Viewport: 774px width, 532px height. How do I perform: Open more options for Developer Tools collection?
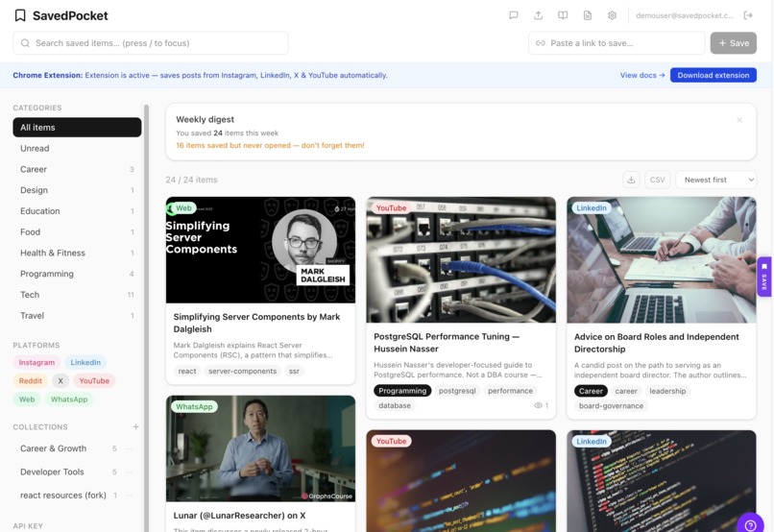[130, 472]
